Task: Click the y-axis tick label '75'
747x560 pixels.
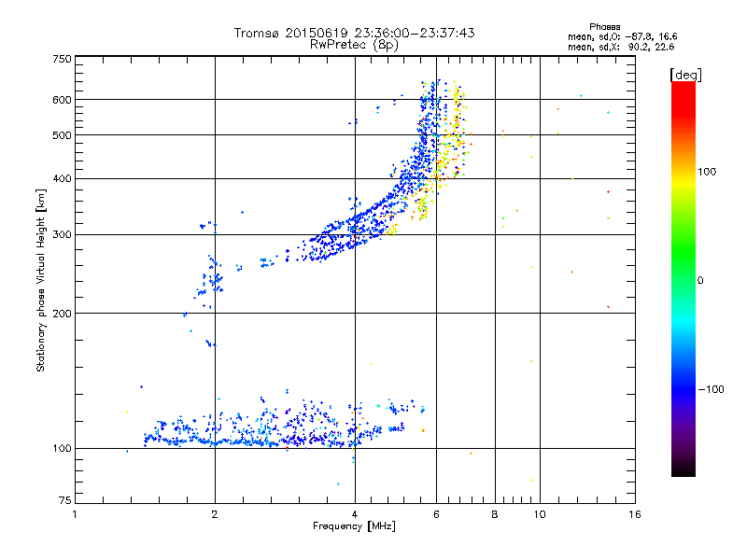Action: point(65,500)
